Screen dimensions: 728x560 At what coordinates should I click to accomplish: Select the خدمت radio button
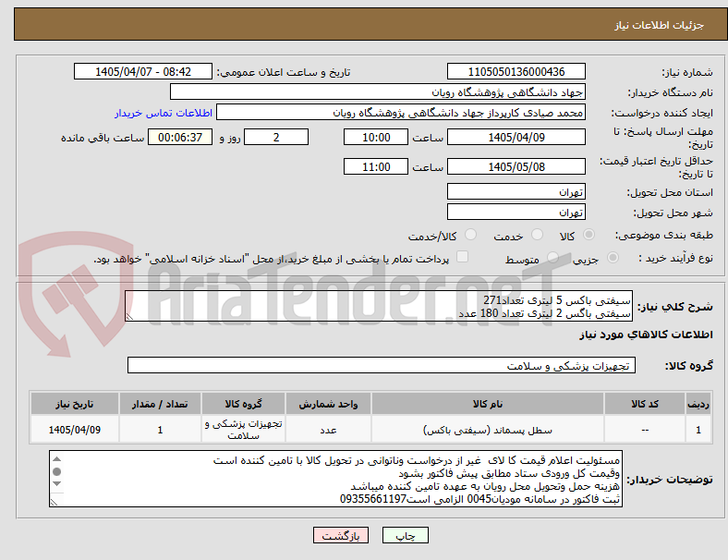point(537,235)
